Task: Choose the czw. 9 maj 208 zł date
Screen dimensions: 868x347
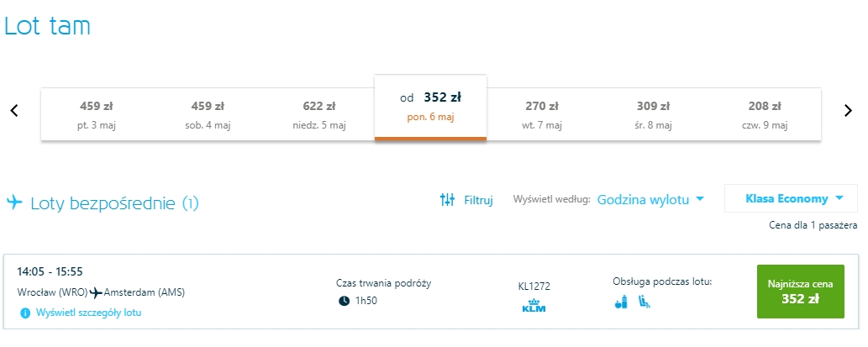Action: pos(765,115)
